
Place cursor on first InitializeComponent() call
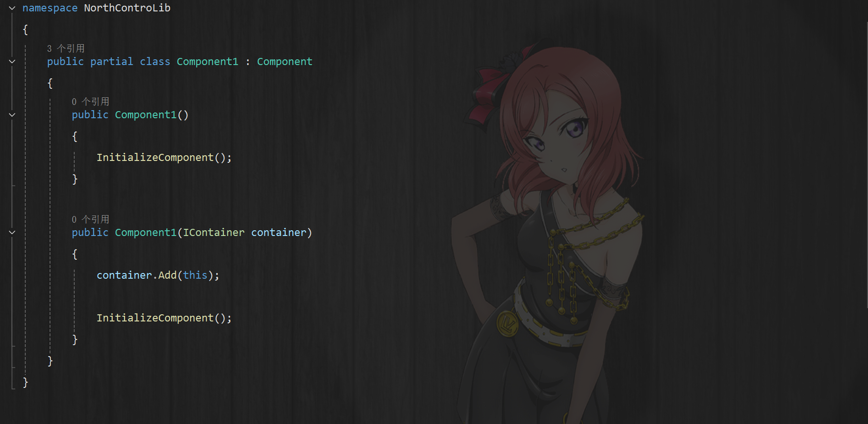click(x=164, y=158)
